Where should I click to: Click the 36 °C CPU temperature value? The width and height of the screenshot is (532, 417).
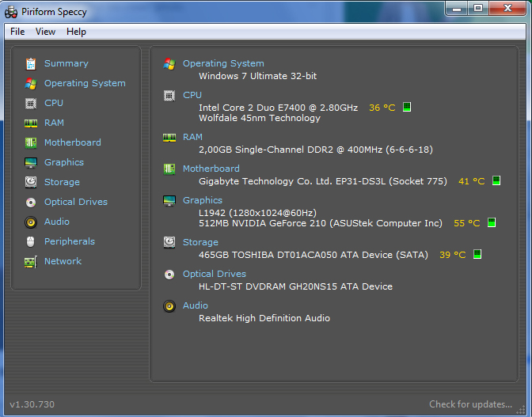coord(382,108)
